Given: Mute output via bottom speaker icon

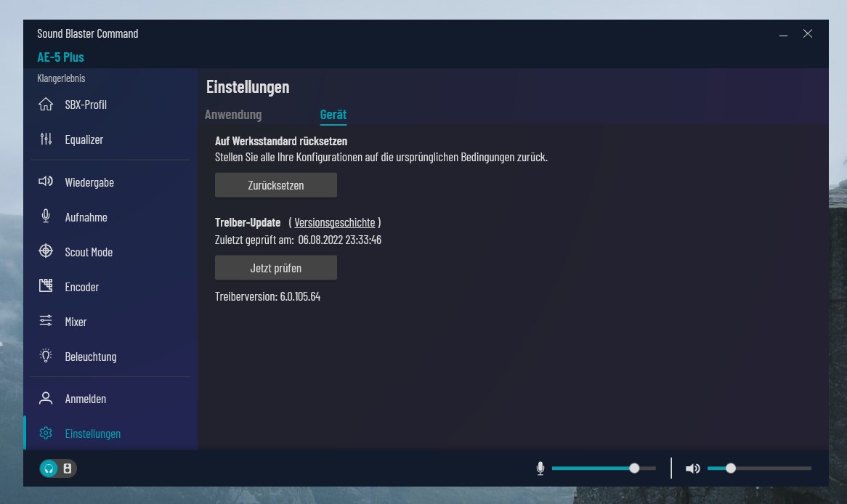Looking at the screenshot, I should (692, 468).
